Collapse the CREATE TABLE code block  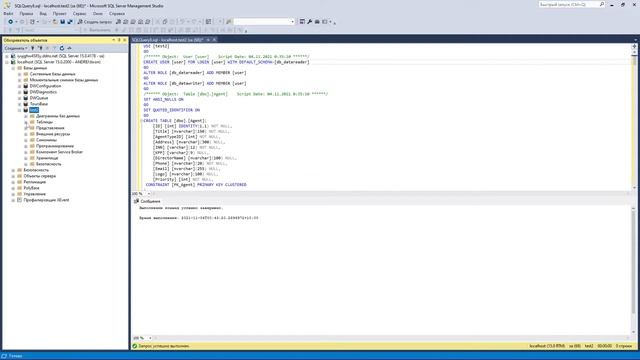[142, 121]
